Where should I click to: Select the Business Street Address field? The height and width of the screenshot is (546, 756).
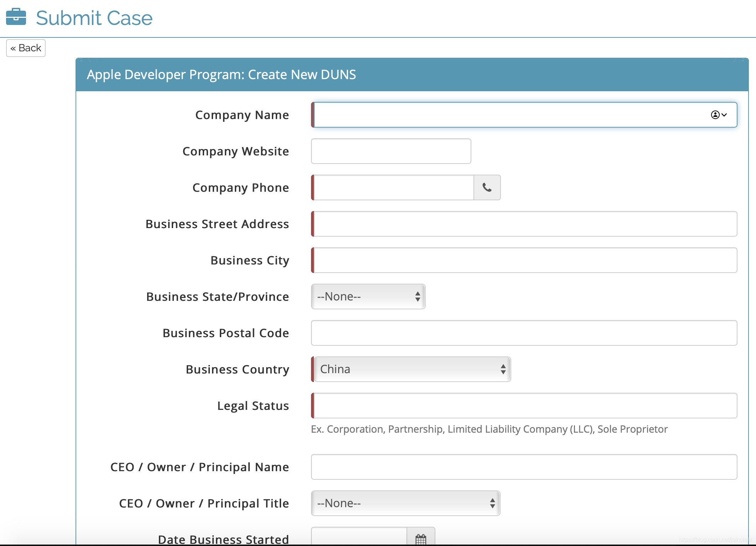coord(524,224)
